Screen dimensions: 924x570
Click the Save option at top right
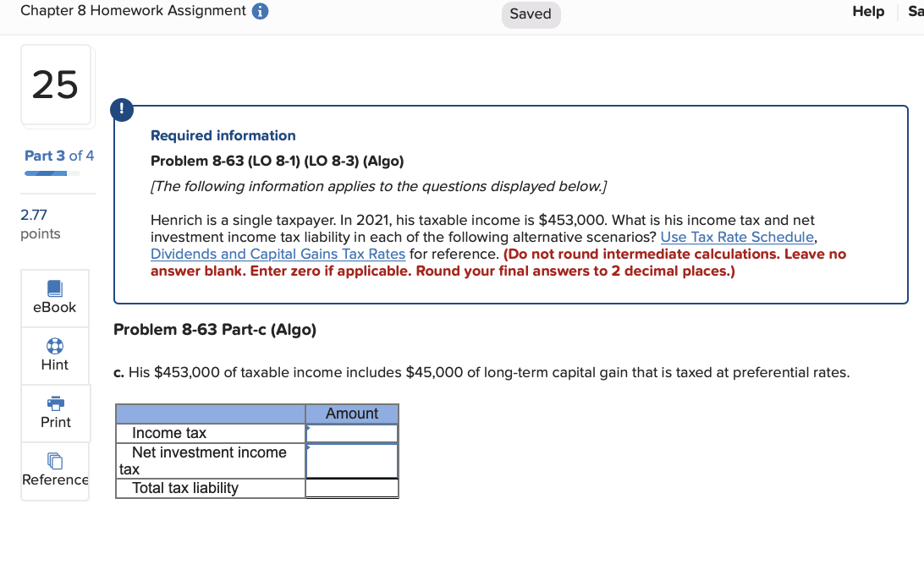point(916,11)
